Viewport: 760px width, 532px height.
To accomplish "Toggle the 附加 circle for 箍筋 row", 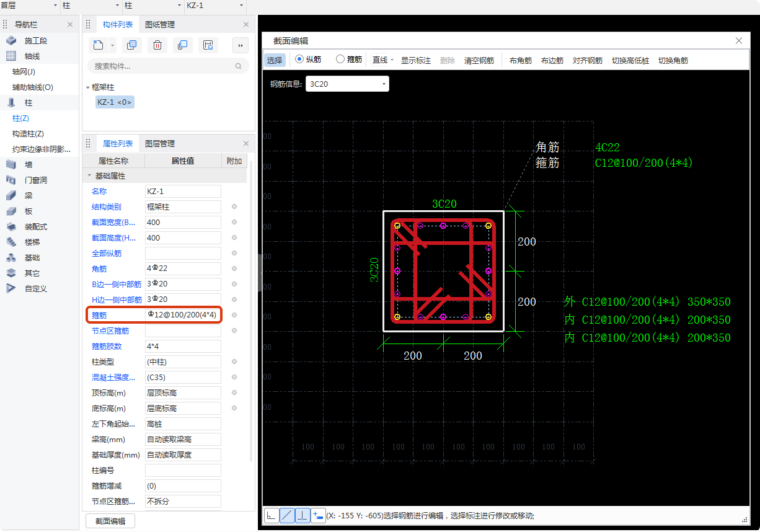I will pyautogui.click(x=234, y=316).
